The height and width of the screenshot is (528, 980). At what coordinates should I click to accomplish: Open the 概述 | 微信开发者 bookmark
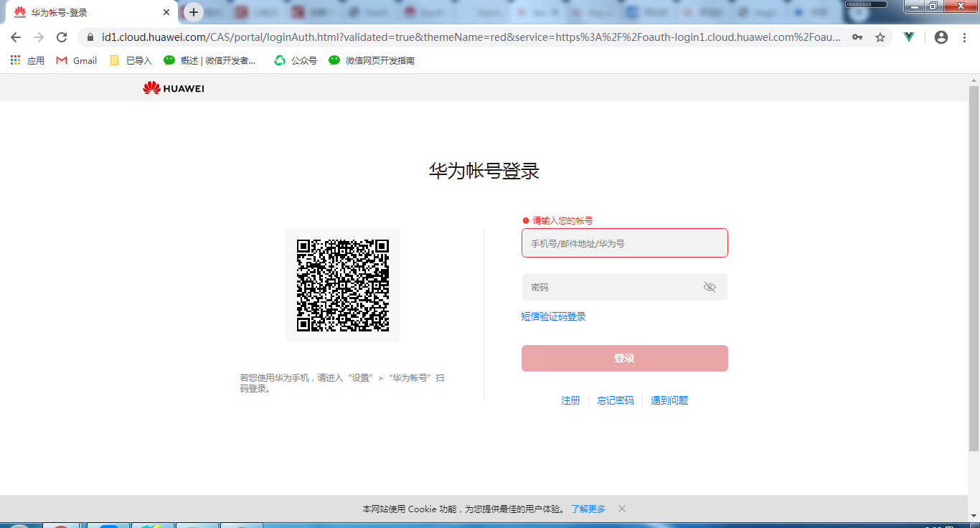(209, 60)
